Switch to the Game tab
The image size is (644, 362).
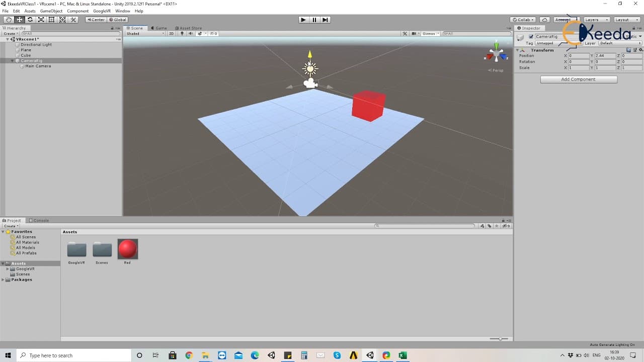click(x=158, y=28)
